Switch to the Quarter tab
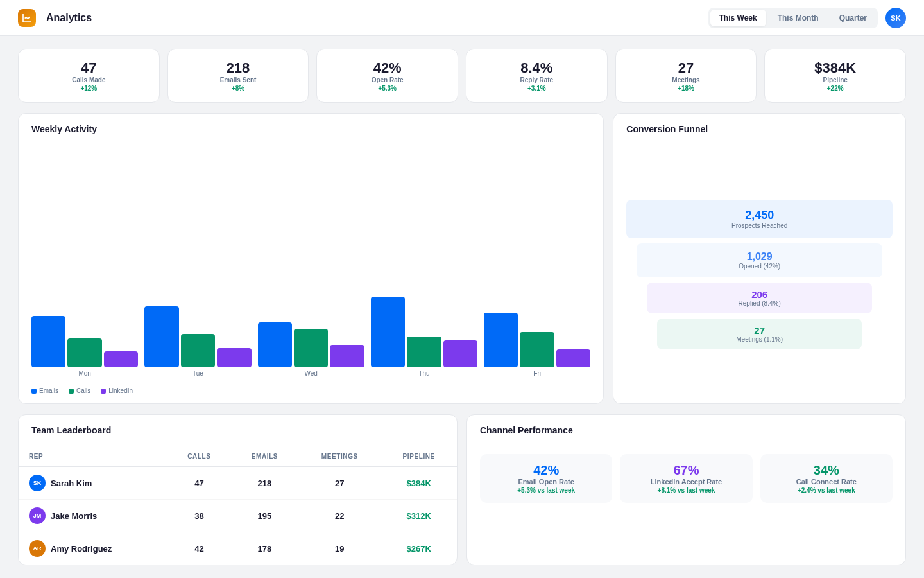This screenshot has width=924, height=578. (853, 18)
